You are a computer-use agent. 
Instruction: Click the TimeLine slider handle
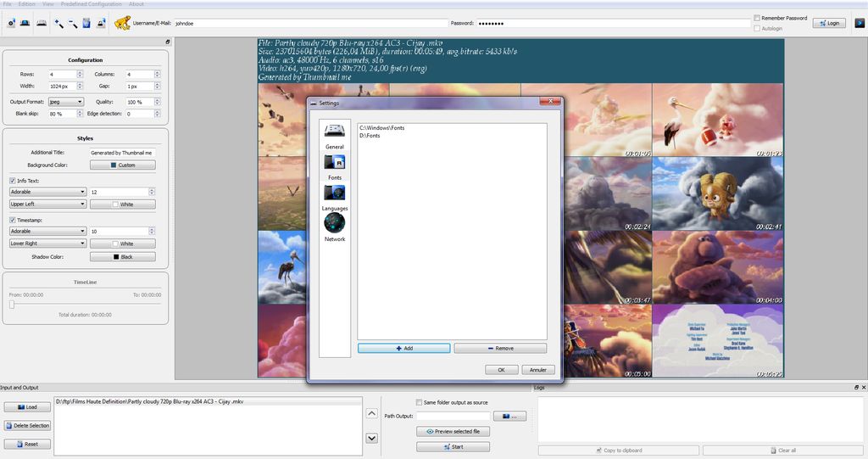[12, 305]
